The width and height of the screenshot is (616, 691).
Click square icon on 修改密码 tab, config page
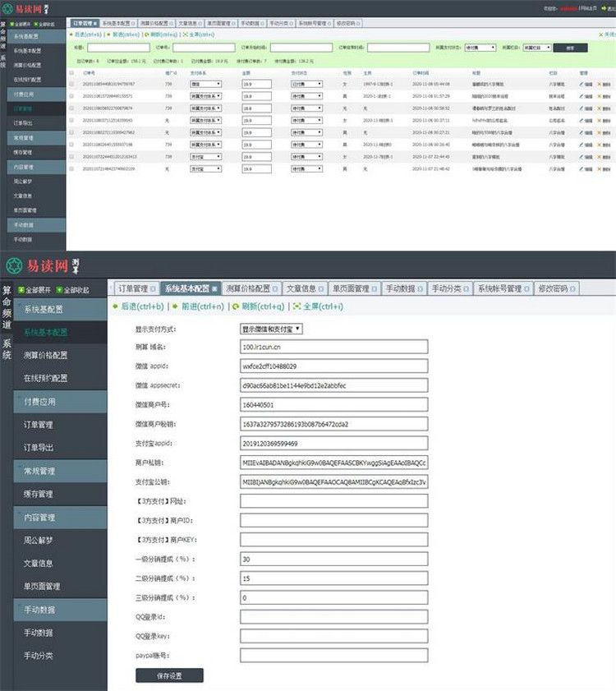pyautogui.click(x=572, y=288)
